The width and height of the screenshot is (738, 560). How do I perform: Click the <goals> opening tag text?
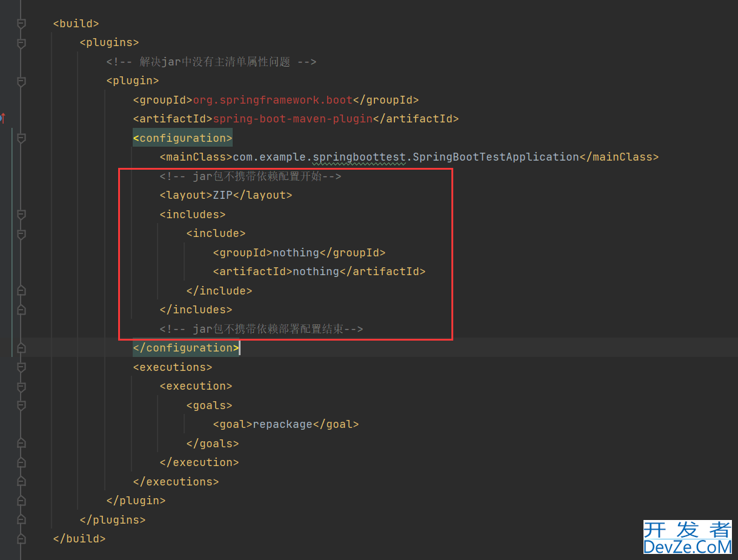[210, 405]
